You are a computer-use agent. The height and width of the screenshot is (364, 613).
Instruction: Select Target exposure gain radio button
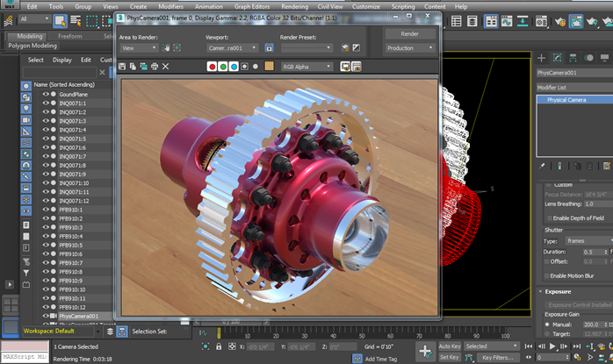547,334
